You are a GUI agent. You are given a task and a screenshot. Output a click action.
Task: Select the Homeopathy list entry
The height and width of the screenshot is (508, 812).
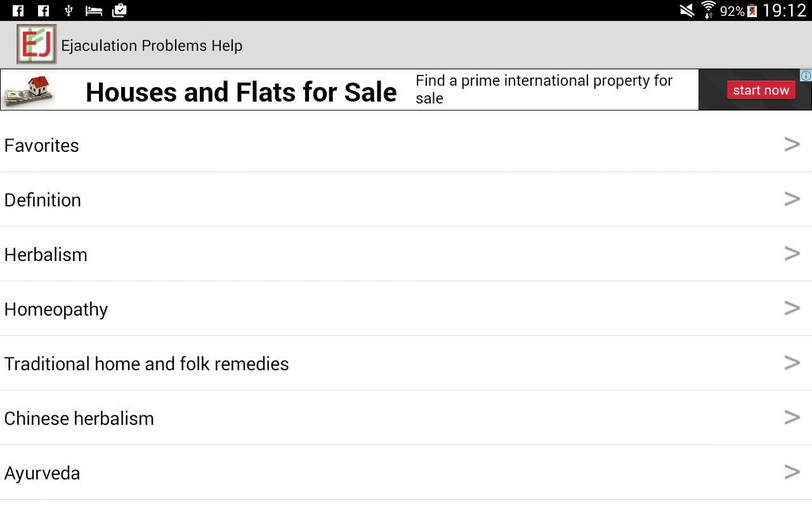[56, 309]
